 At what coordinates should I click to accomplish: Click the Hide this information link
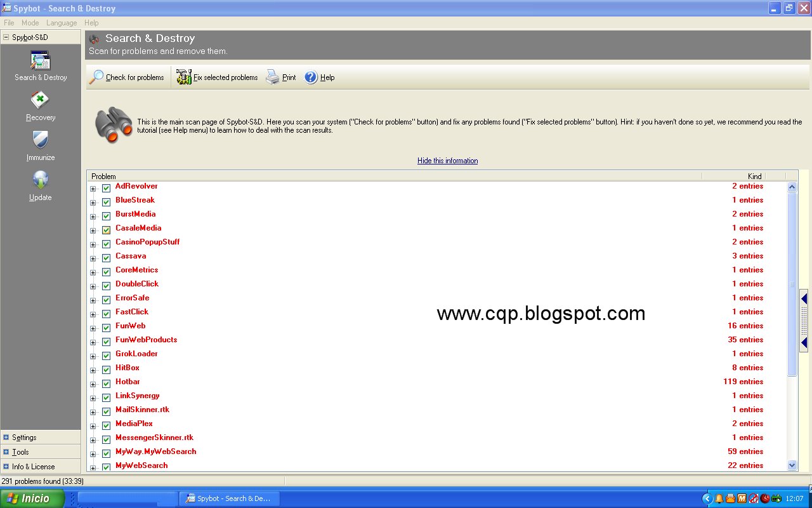click(x=448, y=161)
